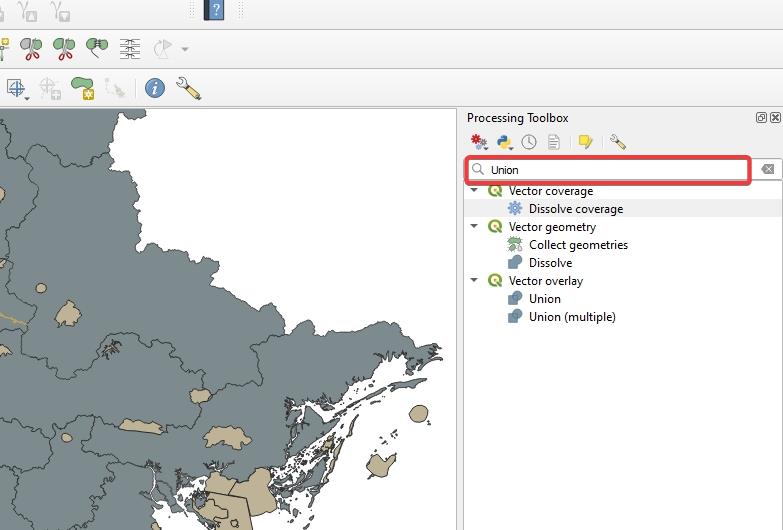
Task: Clear the Union search text
Action: [x=767, y=170]
